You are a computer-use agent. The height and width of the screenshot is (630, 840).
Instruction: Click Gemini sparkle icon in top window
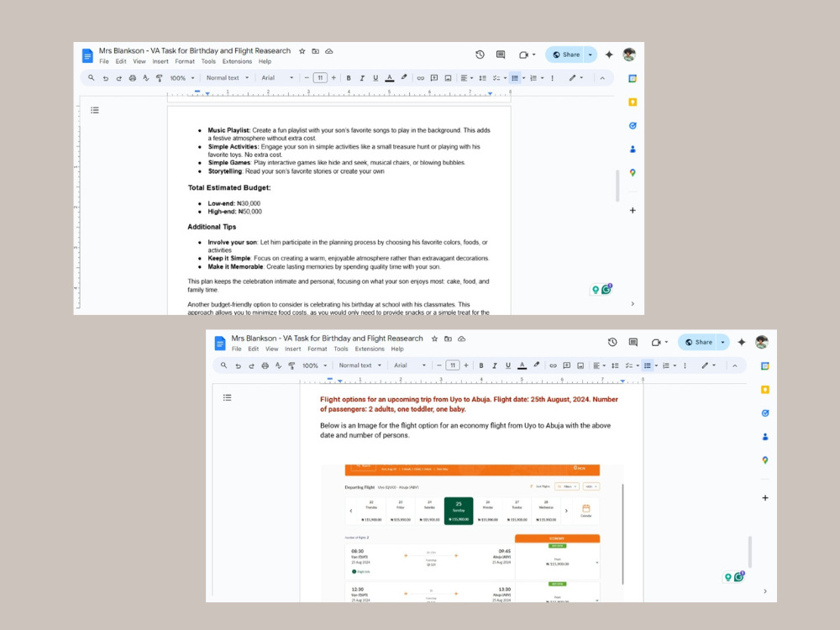(x=609, y=55)
